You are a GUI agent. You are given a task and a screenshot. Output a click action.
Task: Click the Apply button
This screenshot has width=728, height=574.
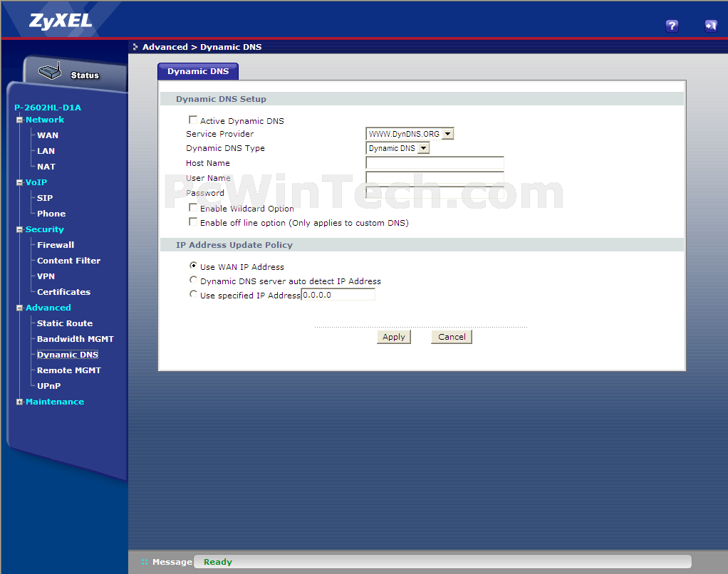coord(394,337)
